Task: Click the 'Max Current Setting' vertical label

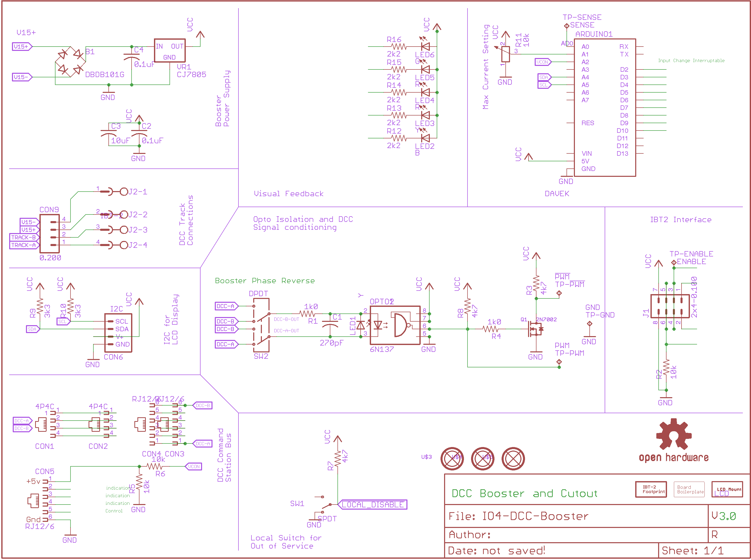Action: tap(486, 67)
